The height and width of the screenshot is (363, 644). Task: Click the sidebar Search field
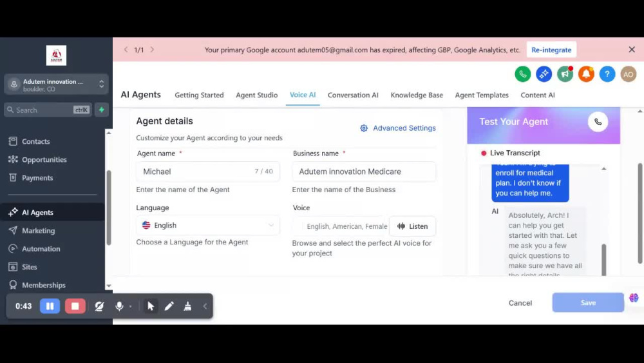click(x=48, y=110)
